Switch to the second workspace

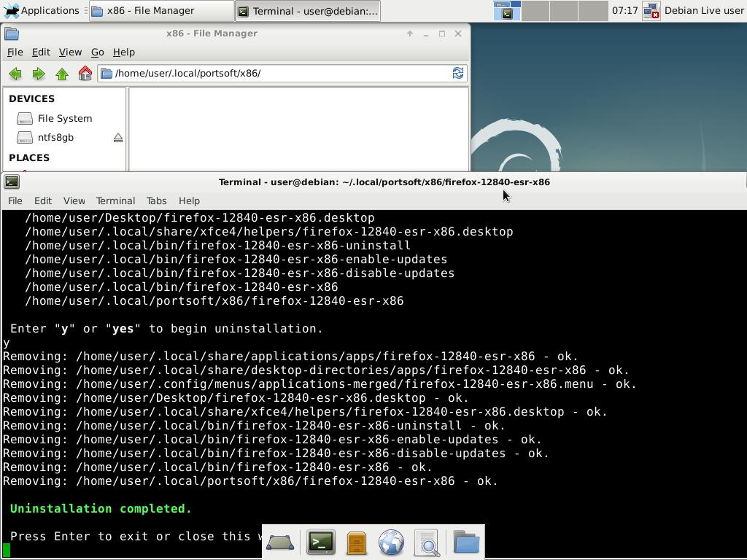pos(535,11)
